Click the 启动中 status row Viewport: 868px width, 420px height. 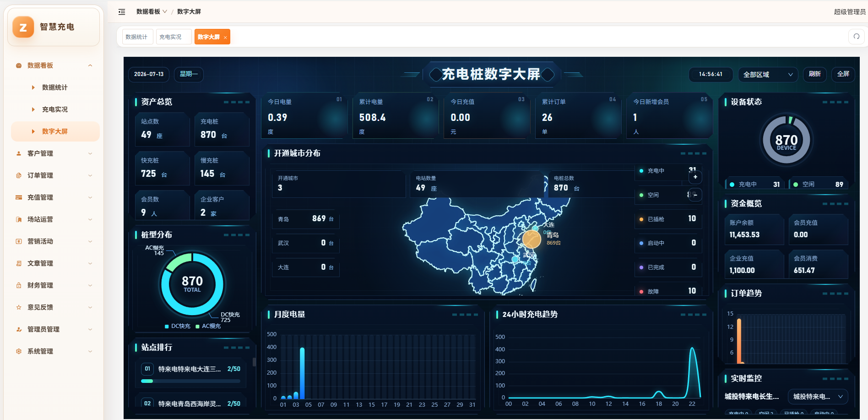[x=668, y=243]
